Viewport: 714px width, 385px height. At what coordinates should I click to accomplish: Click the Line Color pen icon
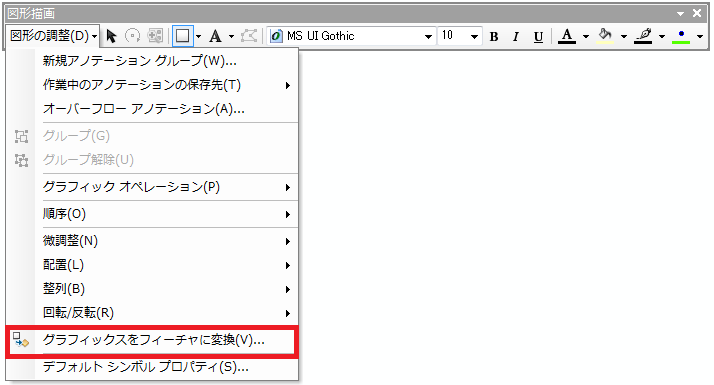pos(643,36)
